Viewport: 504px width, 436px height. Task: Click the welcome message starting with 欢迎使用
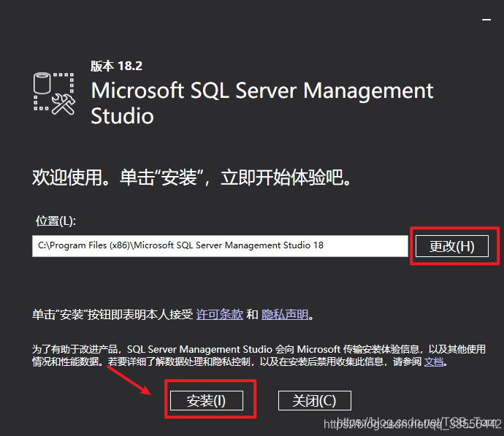point(191,177)
